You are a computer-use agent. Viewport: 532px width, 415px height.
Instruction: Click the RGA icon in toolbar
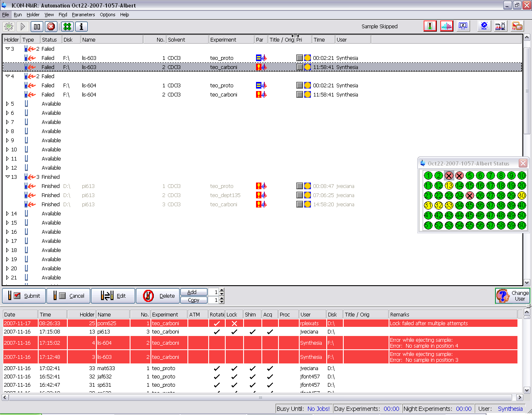[484, 26]
